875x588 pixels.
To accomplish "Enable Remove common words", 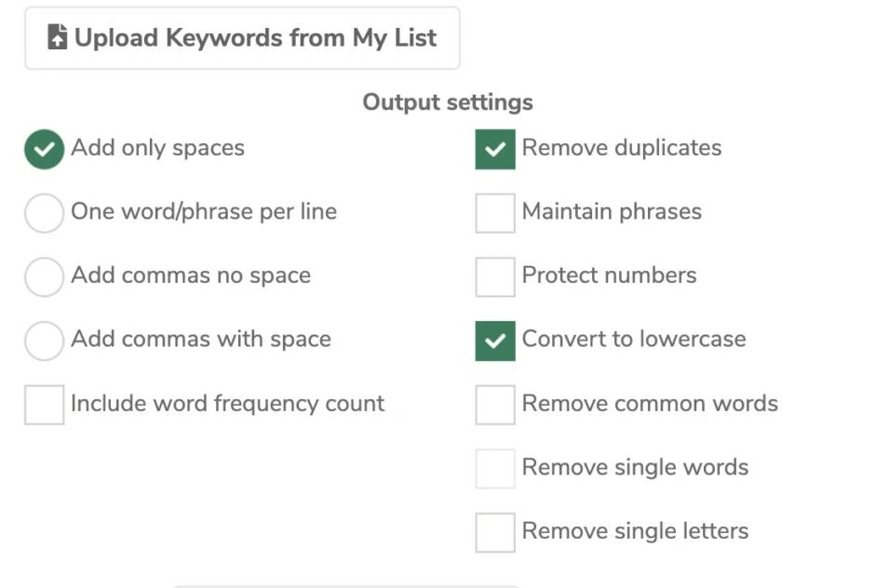I will pos(494,404).
